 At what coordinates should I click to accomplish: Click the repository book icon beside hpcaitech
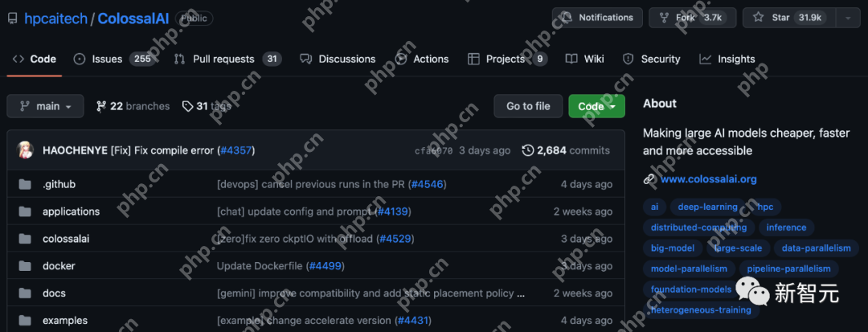pyautogui.click(x=12, y=18)
